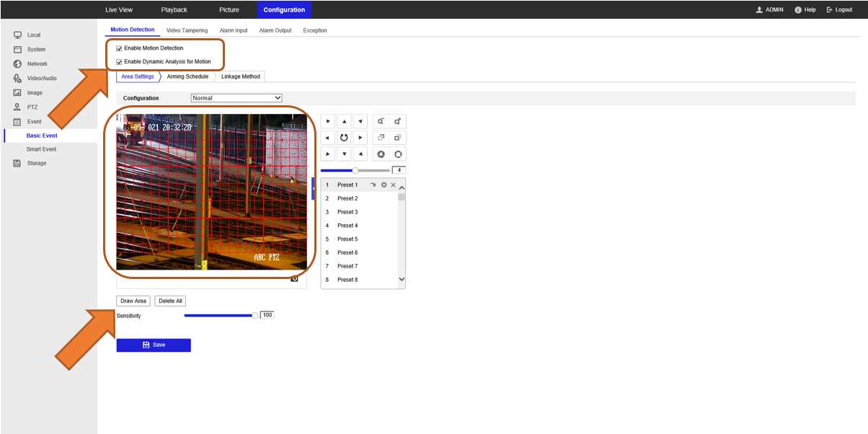The image size is (868, 434).
Task: Call Preset 1 using its arrow icon
Action: [x=373, y=185]
